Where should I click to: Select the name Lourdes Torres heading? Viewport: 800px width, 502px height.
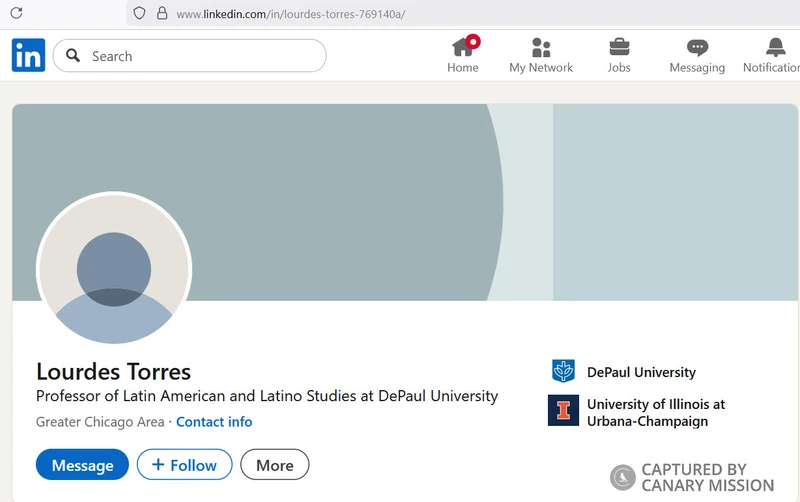pyautogui.click(x=113, y=372)
